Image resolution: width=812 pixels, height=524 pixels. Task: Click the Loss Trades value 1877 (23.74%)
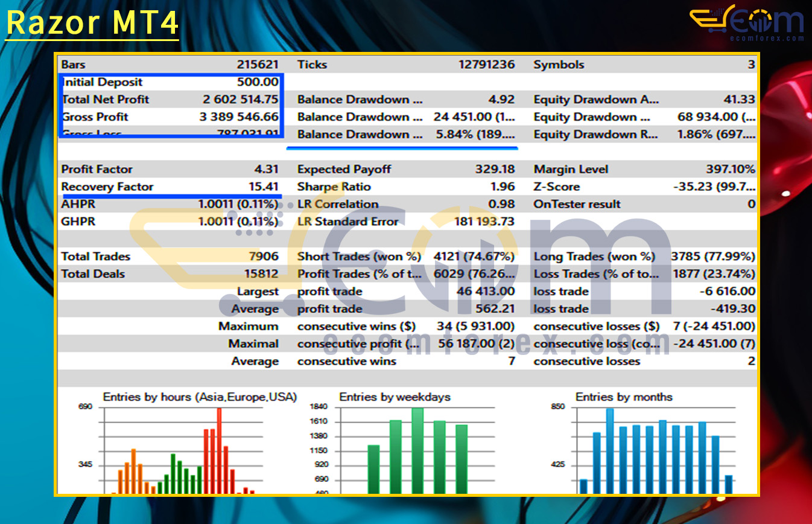(714, 275)
